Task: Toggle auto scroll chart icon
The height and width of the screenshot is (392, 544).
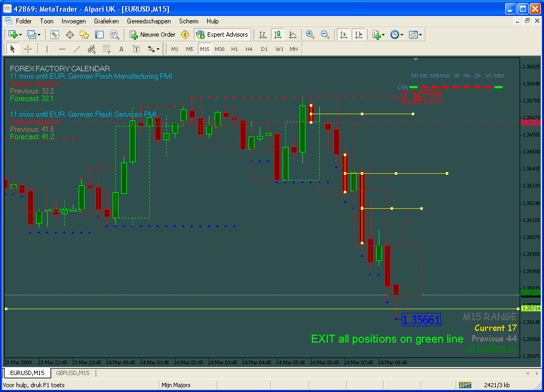Action: tap(344, 35)
